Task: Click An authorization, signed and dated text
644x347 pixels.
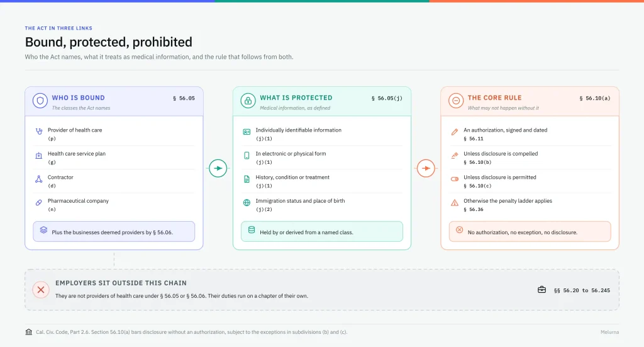Action: coord(506,130)
